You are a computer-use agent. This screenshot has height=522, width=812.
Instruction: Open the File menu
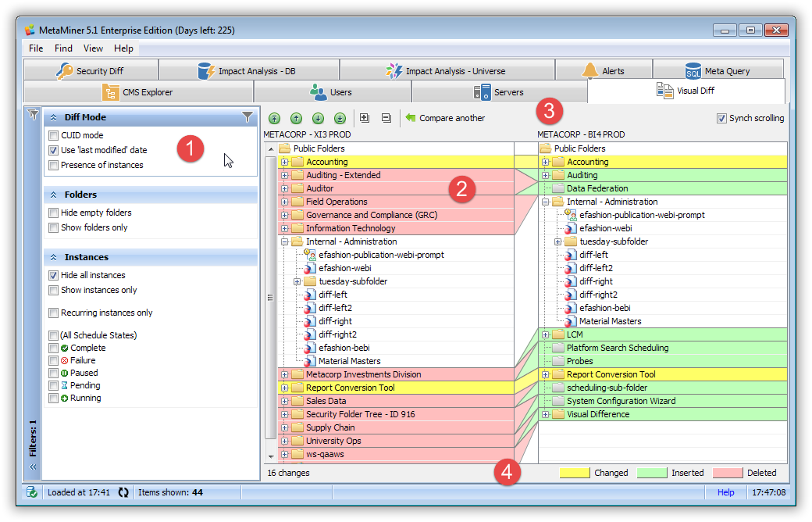[x=36, y=48]
